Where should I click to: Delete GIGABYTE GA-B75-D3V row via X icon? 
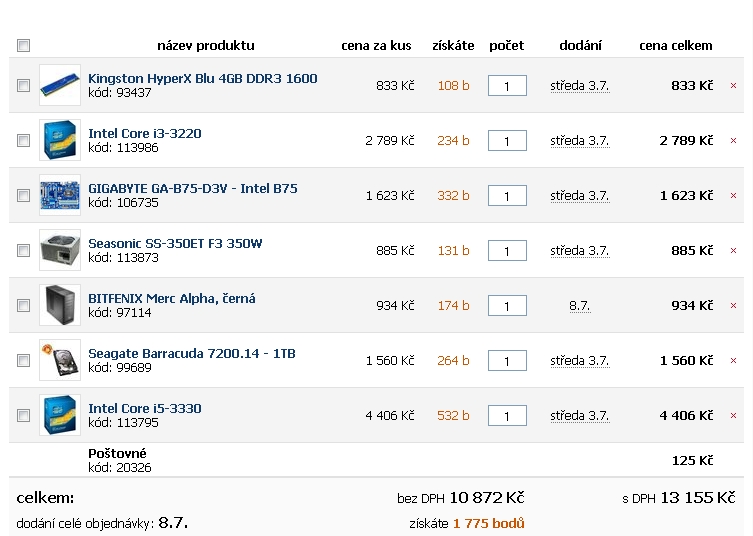click(733, 195)
